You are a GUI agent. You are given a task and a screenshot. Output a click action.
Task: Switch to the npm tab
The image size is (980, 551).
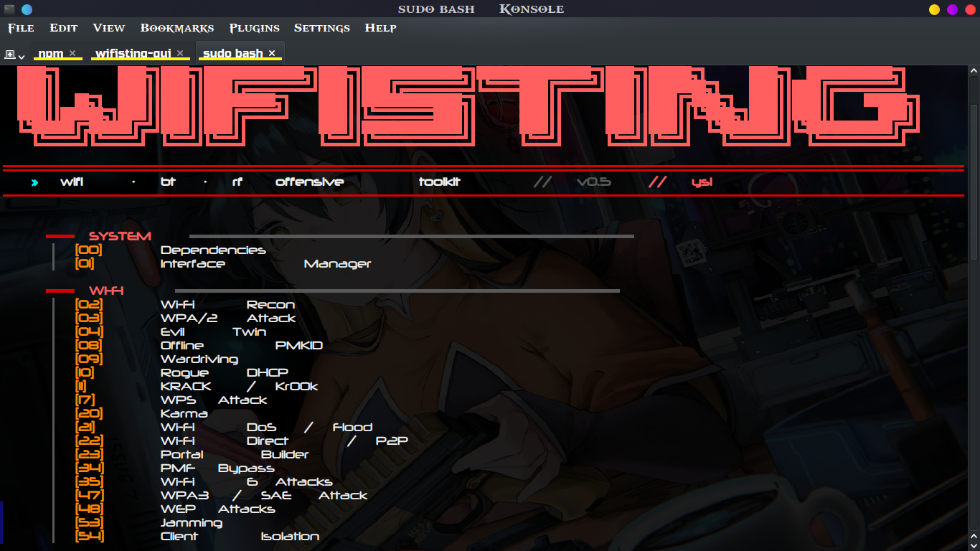tap(50, 53)
